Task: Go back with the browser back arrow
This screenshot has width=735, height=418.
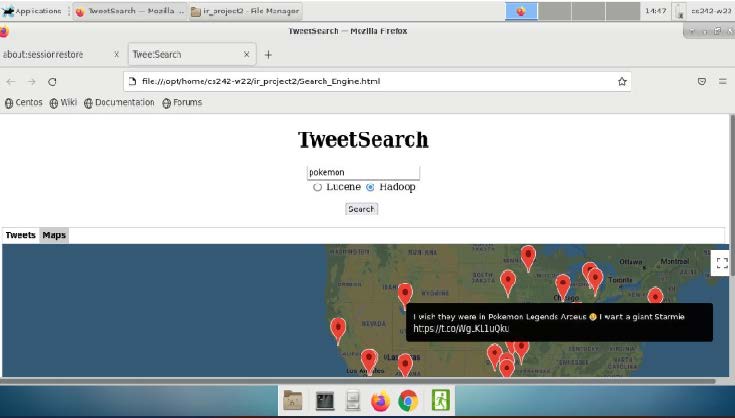Action: click(11, 82)
